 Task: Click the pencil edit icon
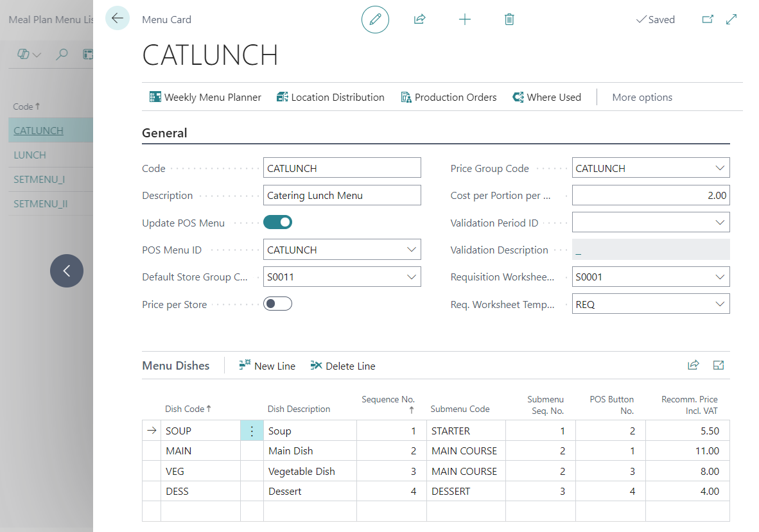point(375,19)
